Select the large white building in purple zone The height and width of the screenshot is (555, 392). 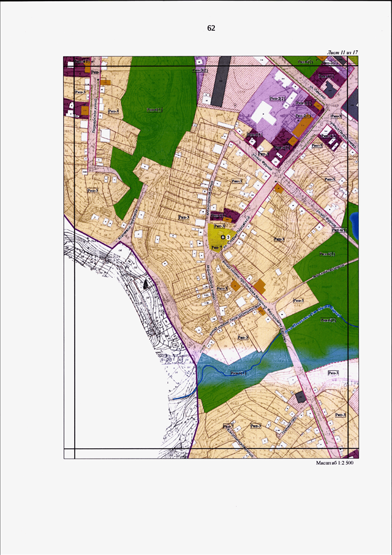(265, 113)
